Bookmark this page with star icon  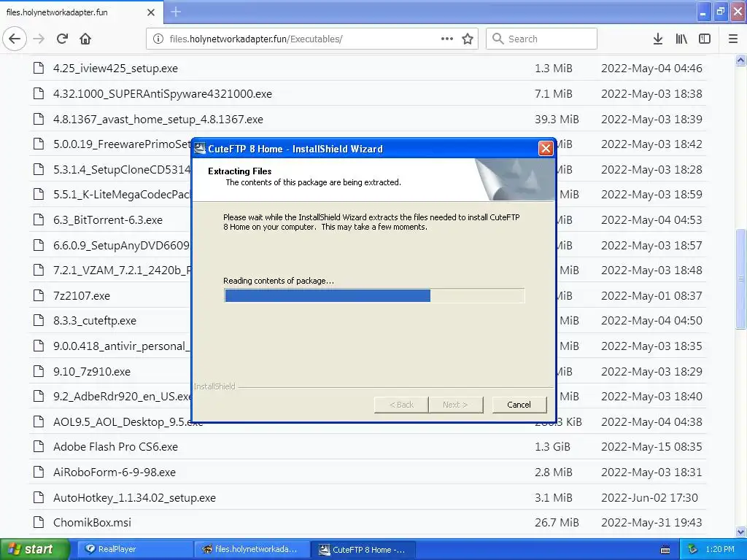click(468, 39)
